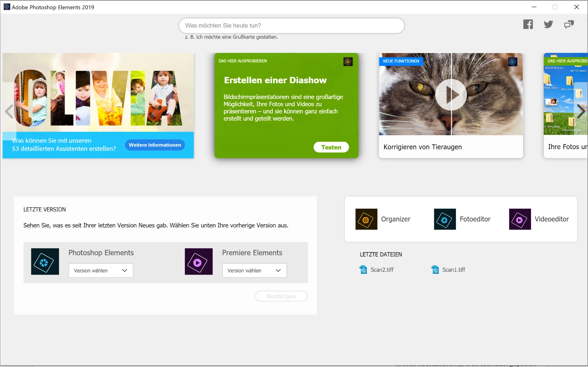Launch the Organizer app icon
The height and width of the screenshot is (367, 588).
click(x=366, y=219)
